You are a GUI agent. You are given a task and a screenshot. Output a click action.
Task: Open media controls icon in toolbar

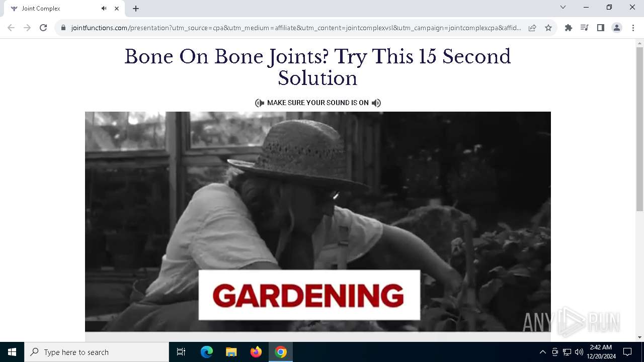[x=585, y=28]
